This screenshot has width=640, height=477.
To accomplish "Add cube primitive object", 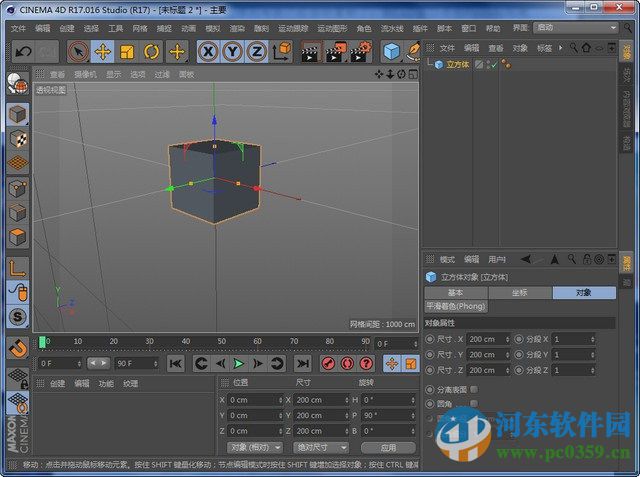I will (392, 52).
